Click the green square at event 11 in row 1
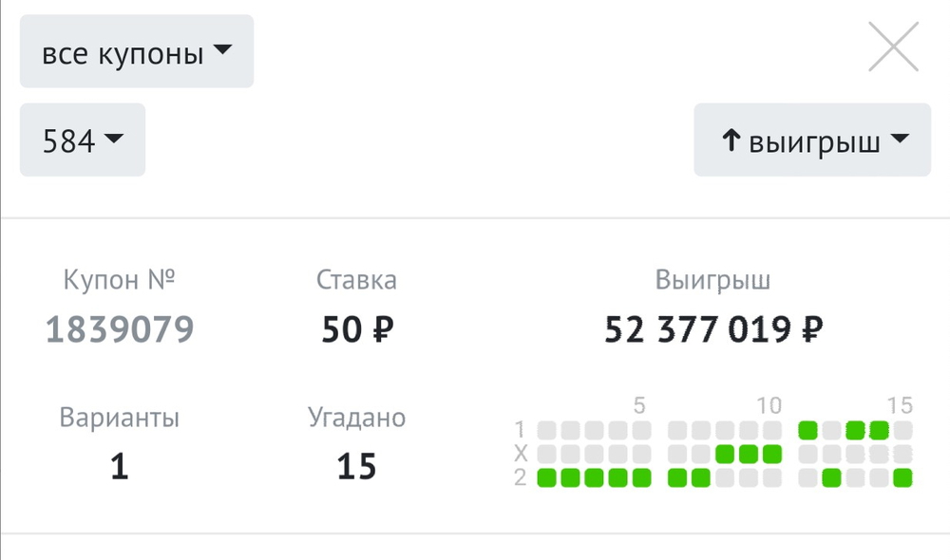Viewport: 950px width, 560px height. pyautogui.click(x=807, y=431)
